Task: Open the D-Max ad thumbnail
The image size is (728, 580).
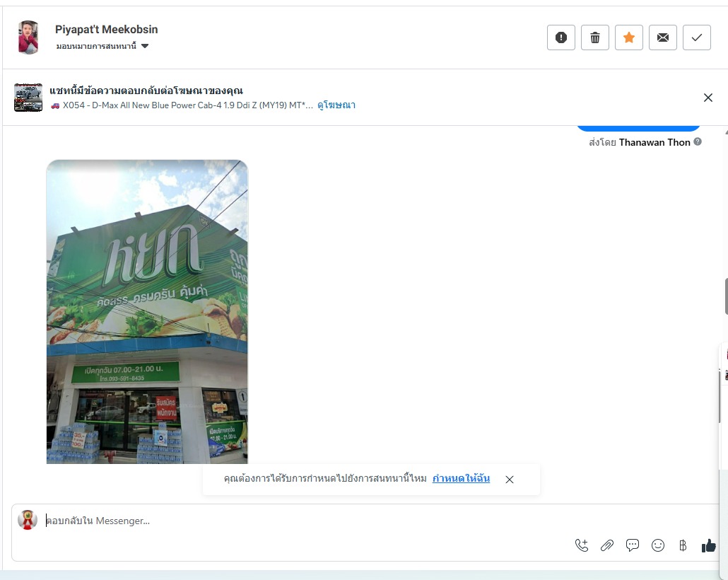Action: pyautogui.click(x=28, y=97)
